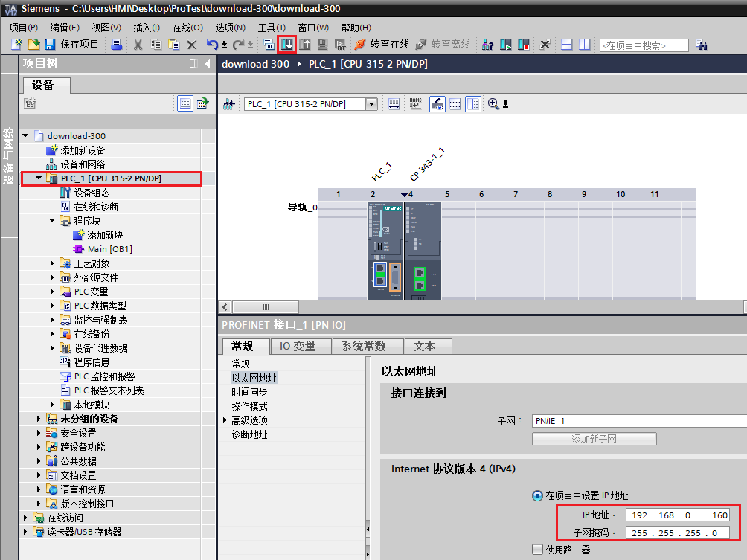Expand the PLC 变量 folder
Screen dimensions: 747x560
pos(52,291)
